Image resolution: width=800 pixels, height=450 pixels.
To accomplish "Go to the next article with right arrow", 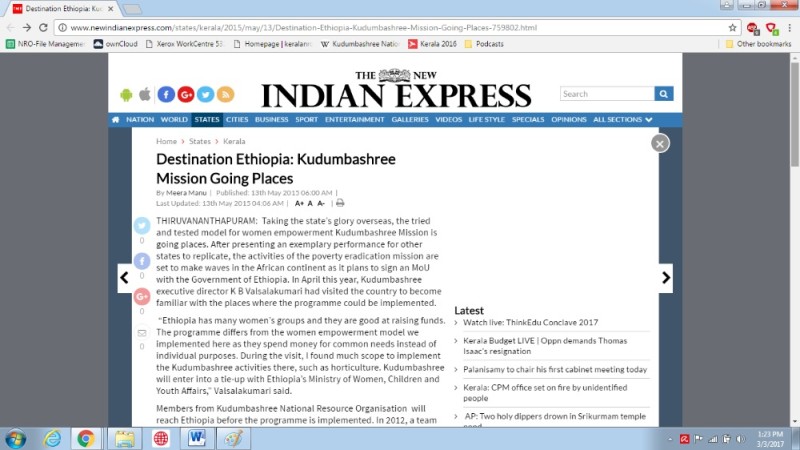I will click(x=666, y=278).
